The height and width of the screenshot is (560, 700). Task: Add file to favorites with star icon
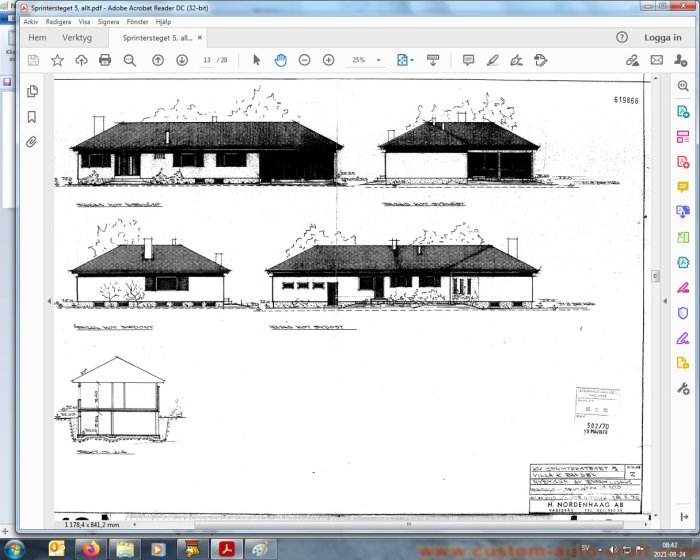coord(57,60)
